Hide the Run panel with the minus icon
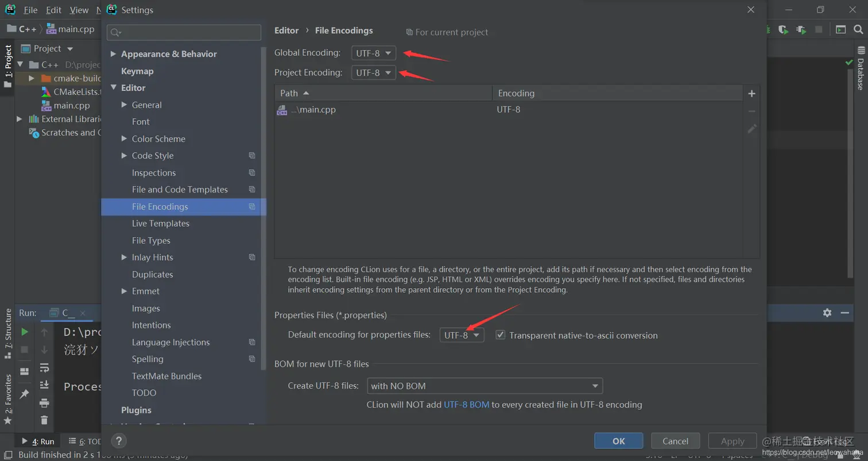The width and height of the screenshot is (868, 461). 844,313
